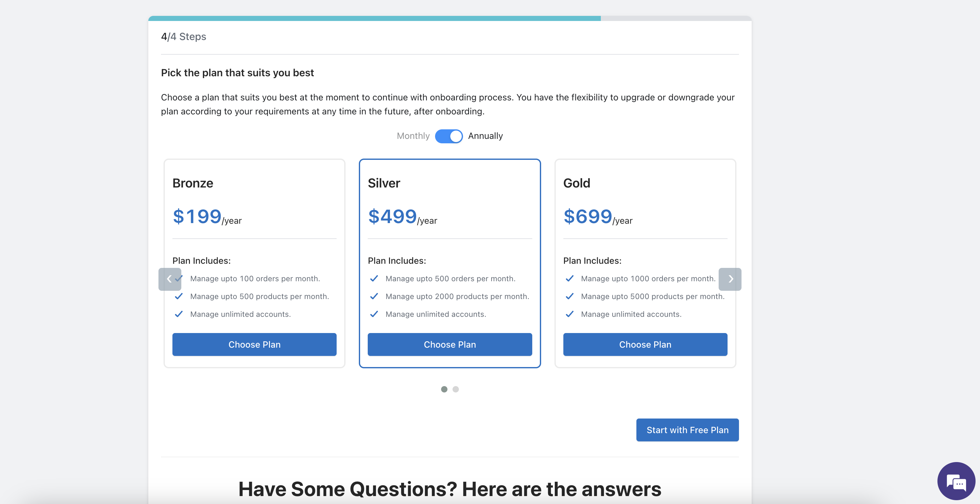Click the carousel next arrow
Image resolution: width=980 pixels, height=504 pixels.
[730, 279]
